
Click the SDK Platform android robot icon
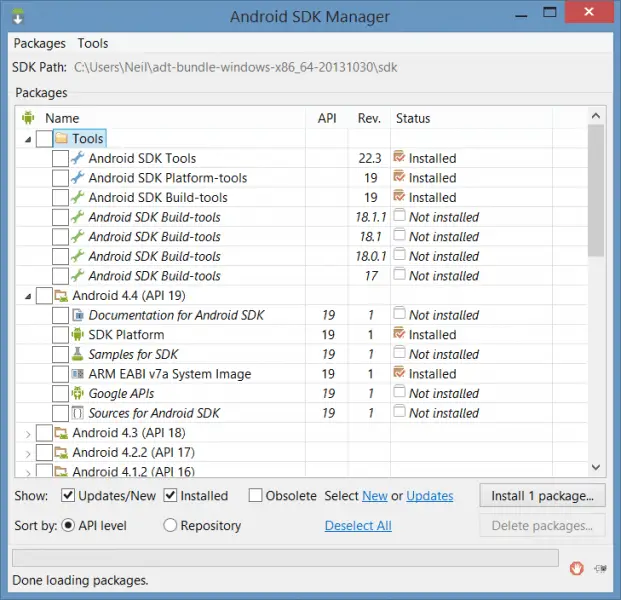click(77, 335)
